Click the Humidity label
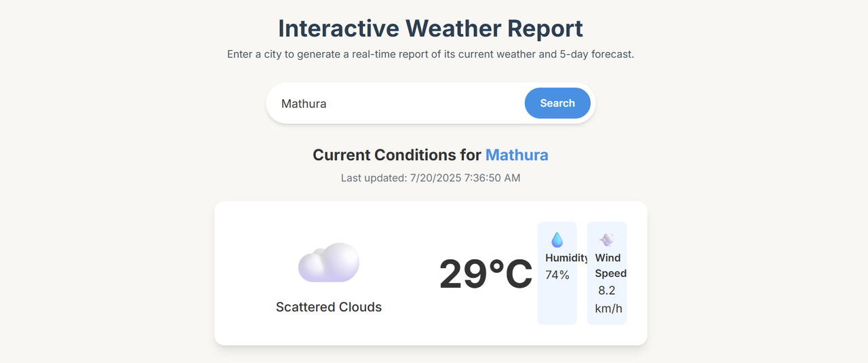 pos(567,258)
